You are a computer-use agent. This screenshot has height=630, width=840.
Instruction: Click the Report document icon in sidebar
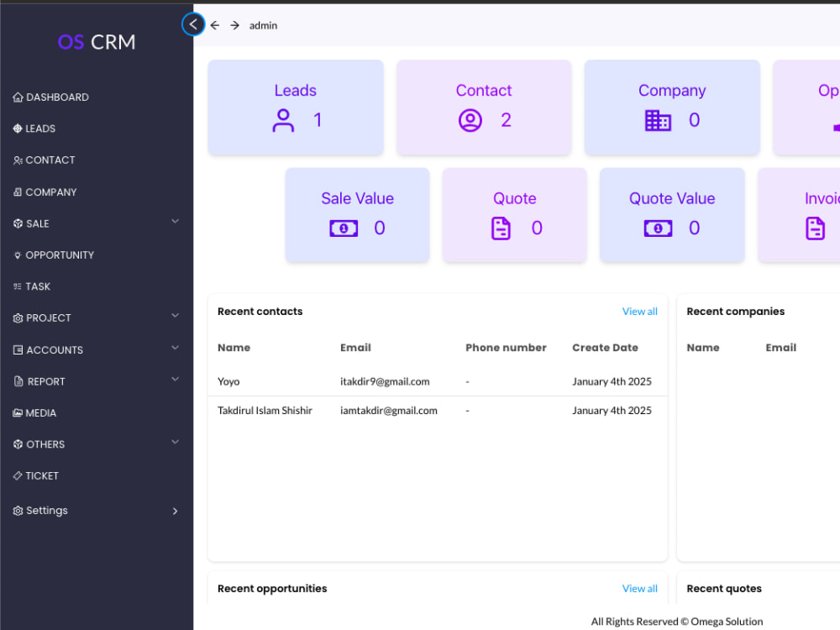[x=18, y=381]
